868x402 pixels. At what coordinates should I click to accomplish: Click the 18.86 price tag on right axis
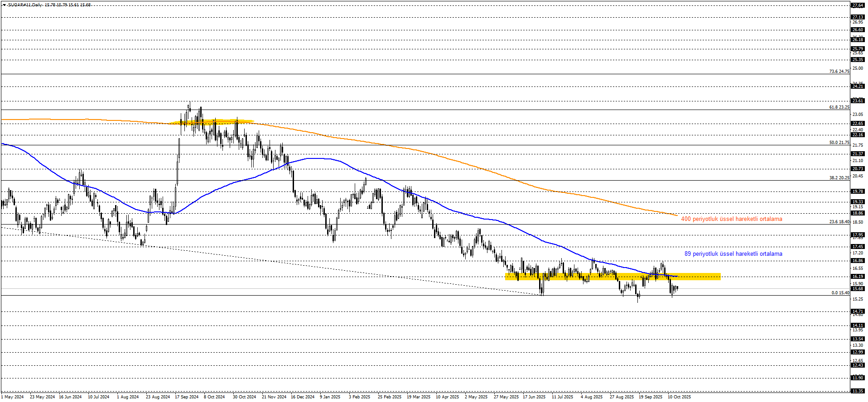tap(857, 213)
